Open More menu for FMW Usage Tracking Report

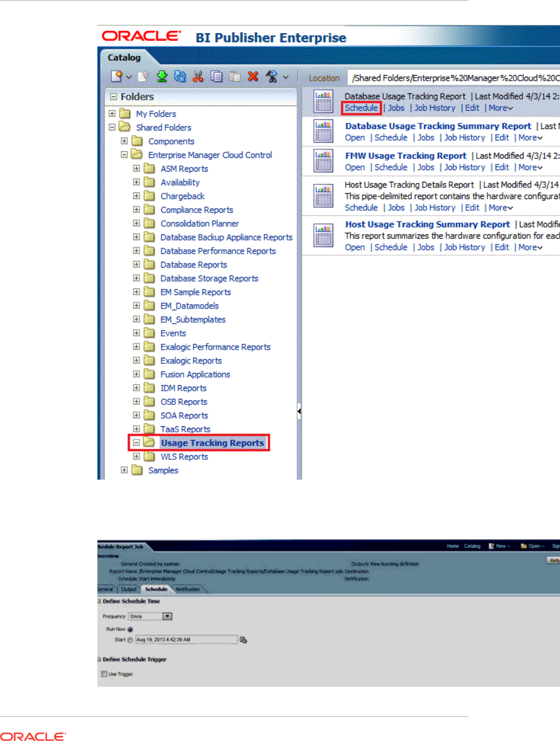pos(530,167)
